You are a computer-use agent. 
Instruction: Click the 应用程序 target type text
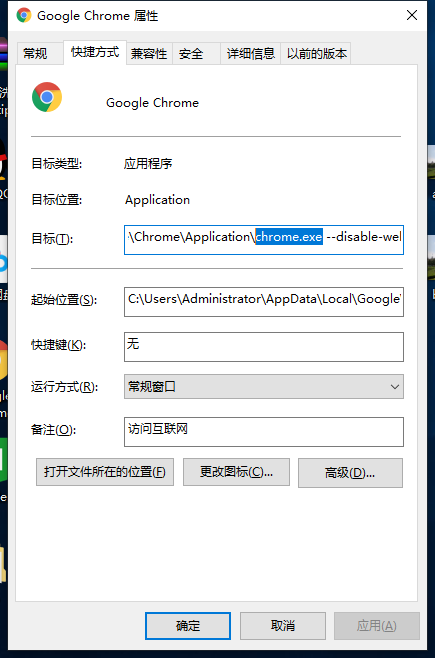148,163
